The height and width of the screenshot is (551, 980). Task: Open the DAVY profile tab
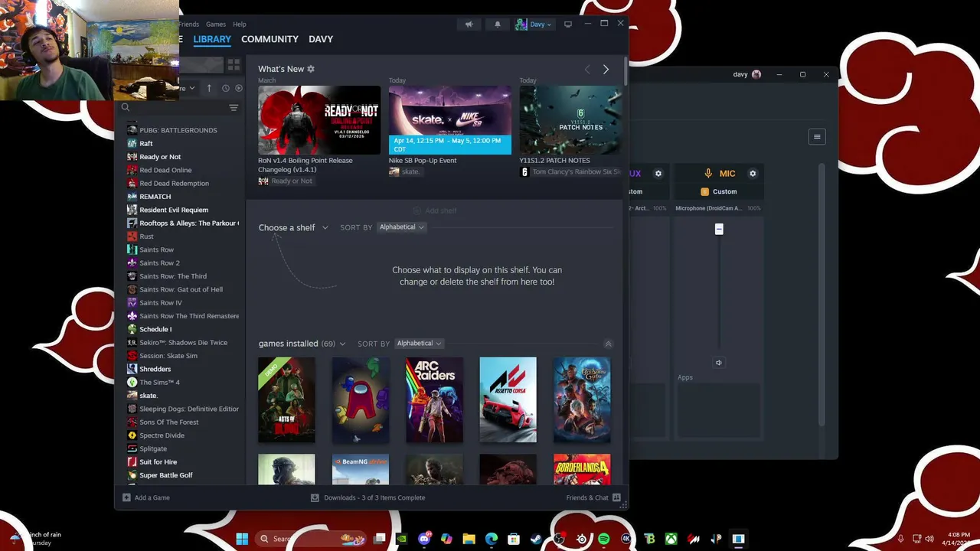[x=321, y=39]
